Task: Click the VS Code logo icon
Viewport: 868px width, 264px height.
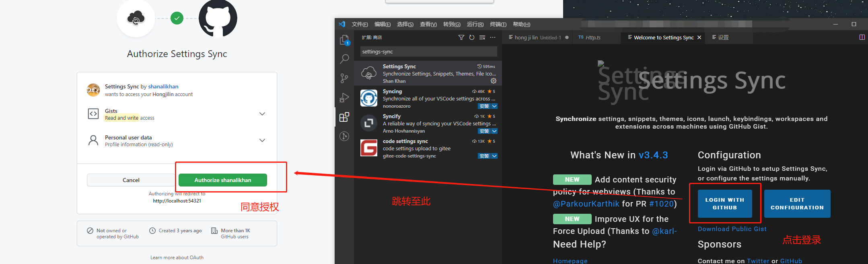Action: pyautogui.click(x=342, y=24)
